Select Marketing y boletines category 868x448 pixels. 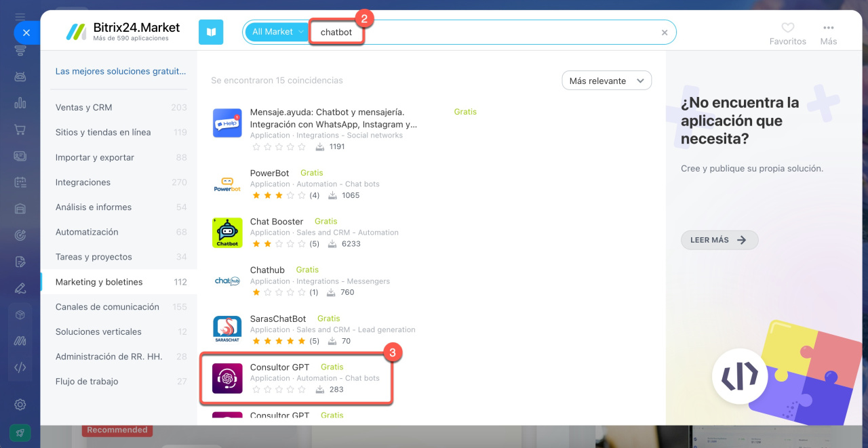tap(119, 282)
